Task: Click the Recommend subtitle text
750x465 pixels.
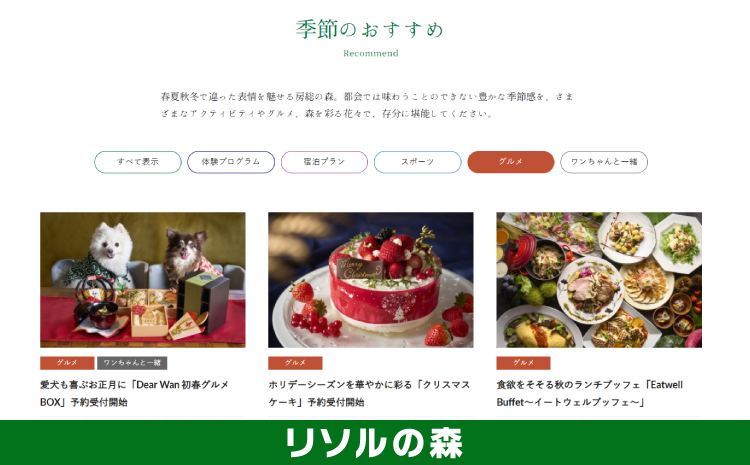Action: 371,53
